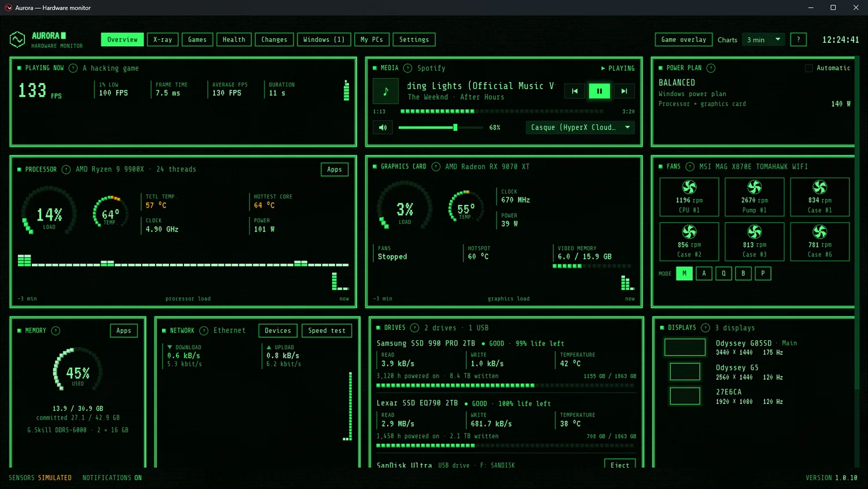This screenshot has width=868, height=489.
Task: Skip to previous track in Media
Action: point(575,91)
